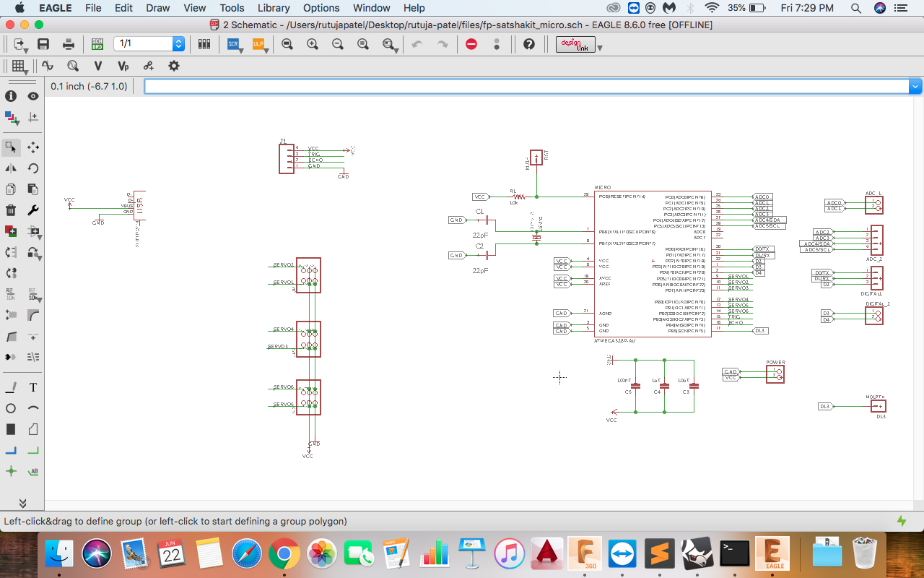Click the Undo arrow
This screenshot has width=924, height=578.
click(417, 44)
